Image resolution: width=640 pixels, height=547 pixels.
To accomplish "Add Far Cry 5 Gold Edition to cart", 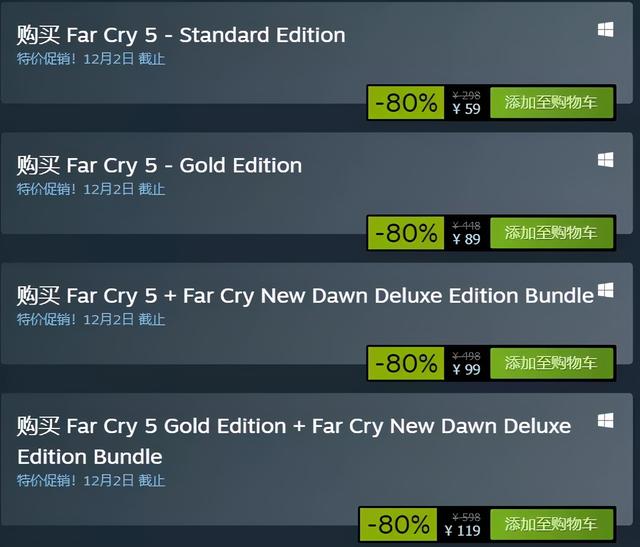I will [551, 233].
